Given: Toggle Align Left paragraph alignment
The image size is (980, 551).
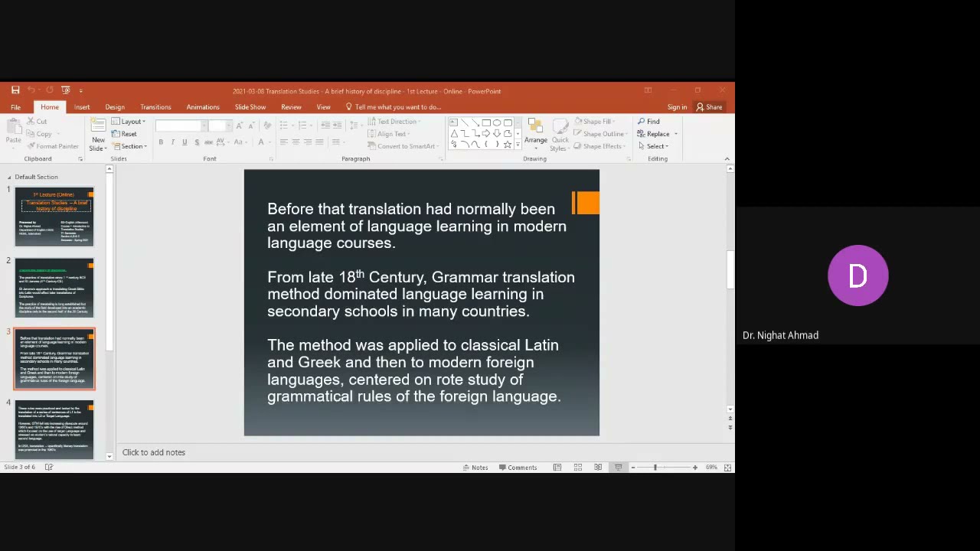Looking at the screenshot, I should pos(283,142).
